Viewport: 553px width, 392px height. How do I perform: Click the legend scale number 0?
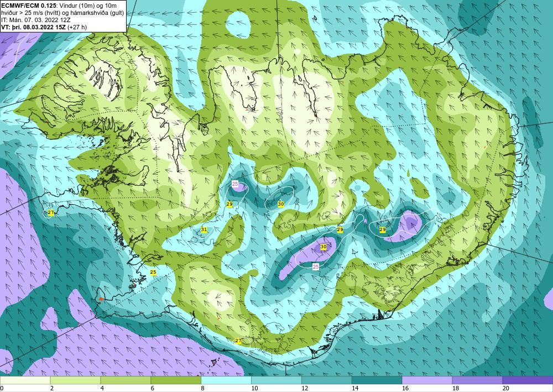click(x=2, y=389)
